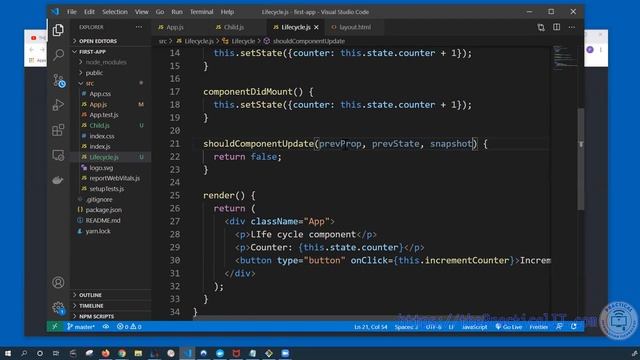Open the Run and Debug view
640x360 pixels.
(x=58, y=105)
